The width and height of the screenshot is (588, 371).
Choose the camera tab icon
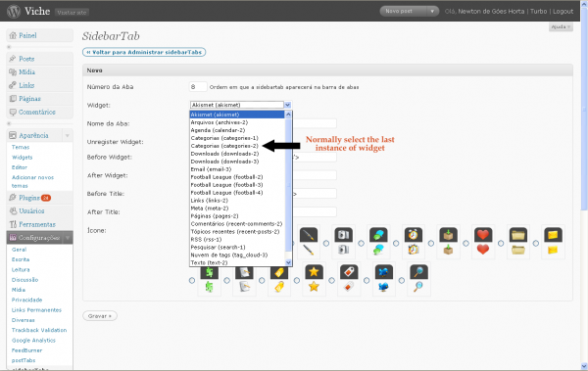tap(344, 242)
